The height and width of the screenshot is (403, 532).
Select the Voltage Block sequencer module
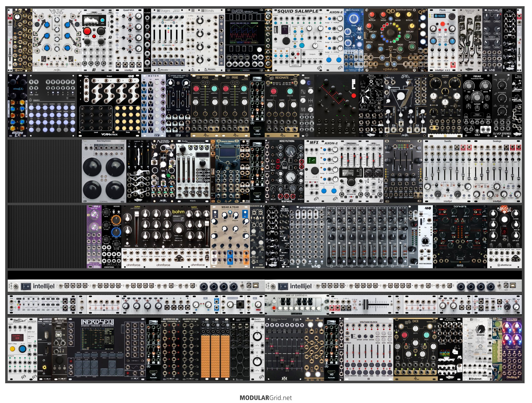point(368,349)
